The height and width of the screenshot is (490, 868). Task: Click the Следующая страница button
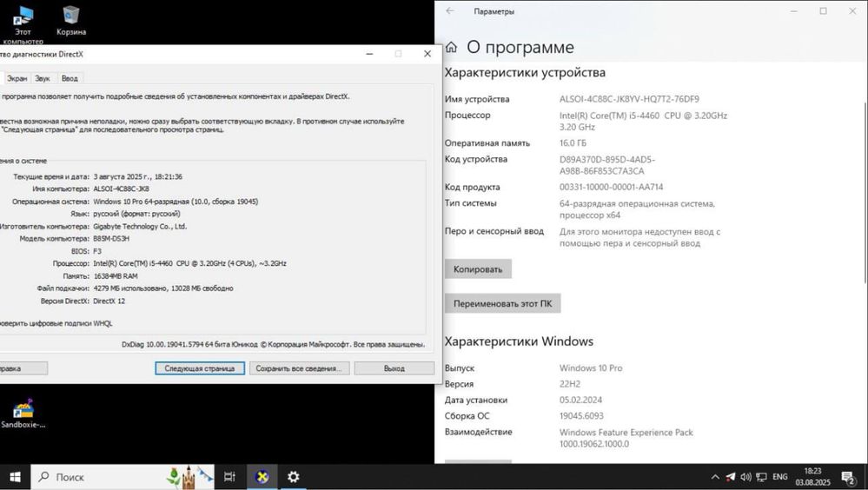click(x=200, y=368)
